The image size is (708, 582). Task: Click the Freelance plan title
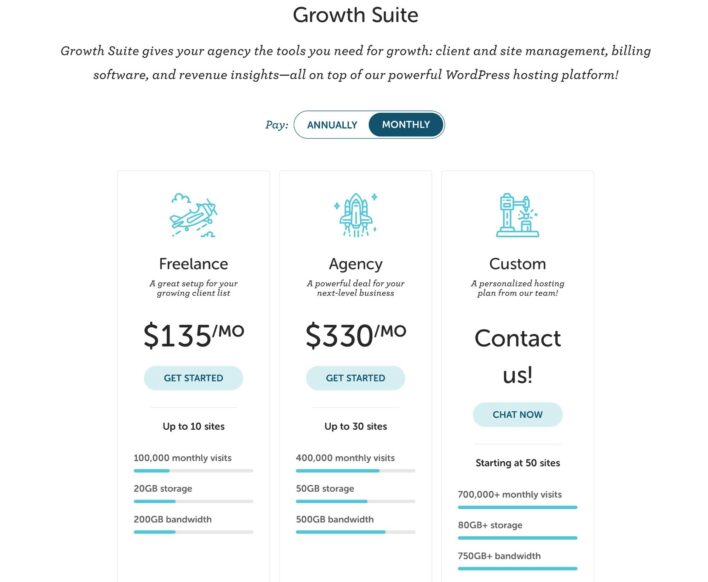point(193,264)
